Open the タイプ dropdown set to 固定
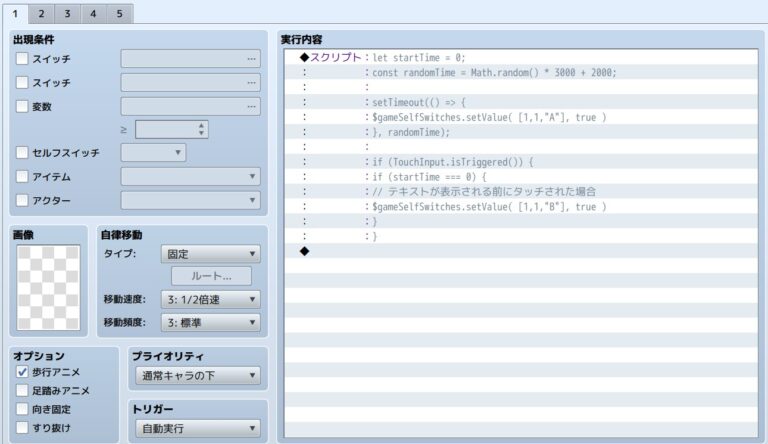 pos(210,254)
